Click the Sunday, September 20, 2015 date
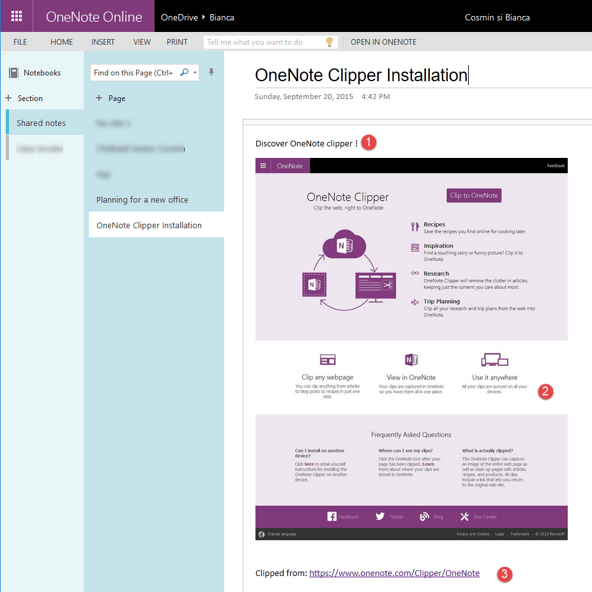 [304, 97]
